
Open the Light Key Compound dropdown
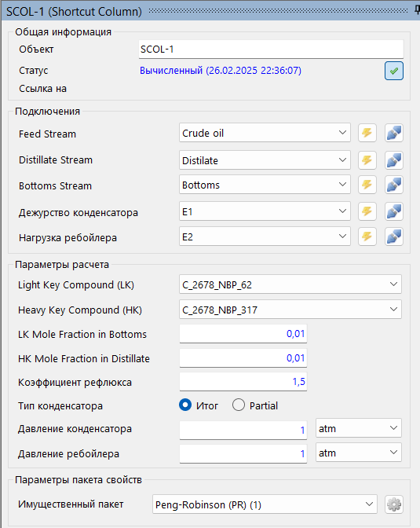290,284
